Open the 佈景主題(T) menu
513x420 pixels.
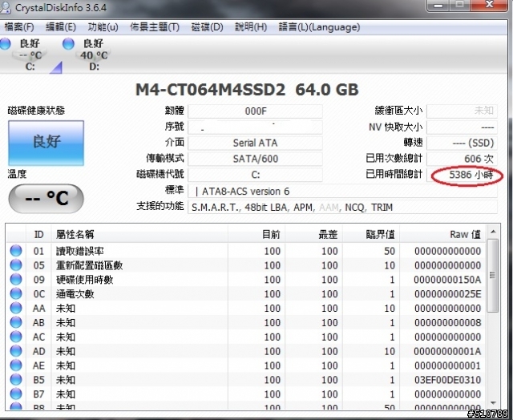click(x=155, y=27)
